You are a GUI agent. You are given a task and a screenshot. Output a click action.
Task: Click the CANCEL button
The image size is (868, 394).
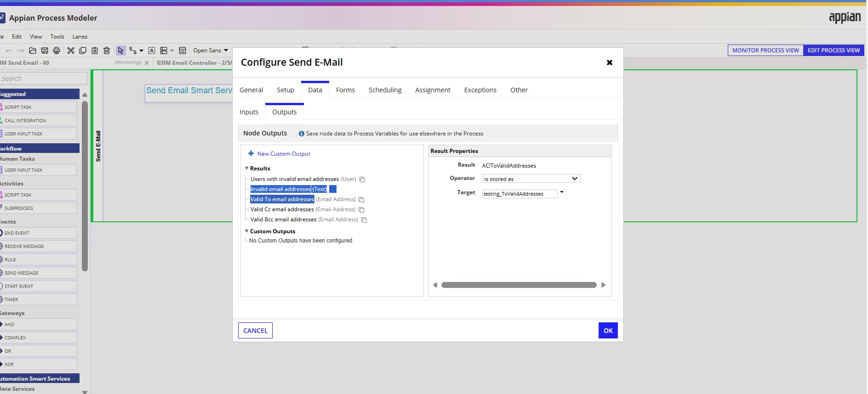pos(255,331)
